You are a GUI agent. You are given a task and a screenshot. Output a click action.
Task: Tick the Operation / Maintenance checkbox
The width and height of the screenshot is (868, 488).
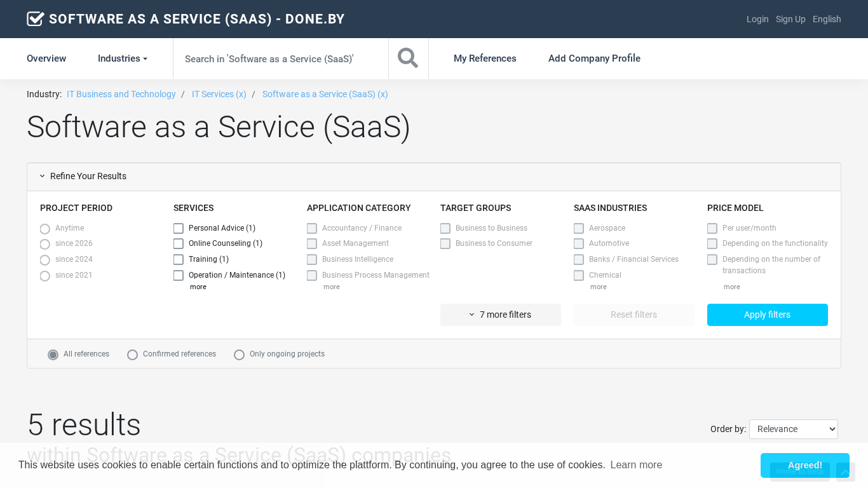click(x=179, y=275)
